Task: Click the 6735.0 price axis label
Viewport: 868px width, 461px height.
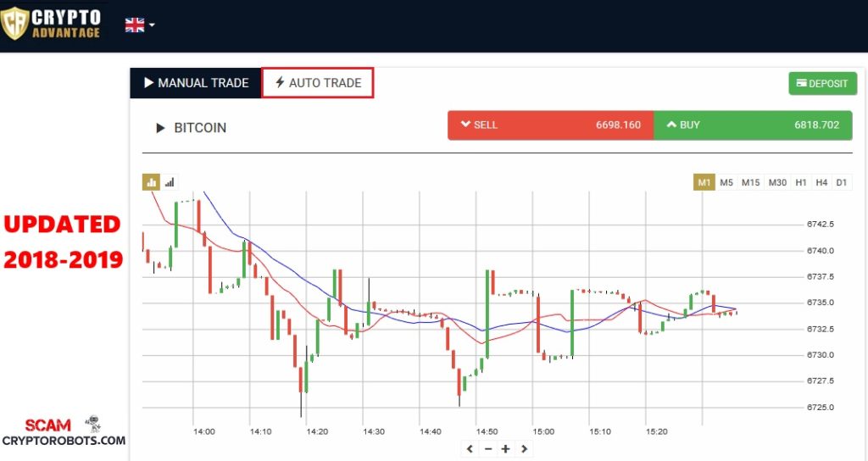Action: coord(820,303)
